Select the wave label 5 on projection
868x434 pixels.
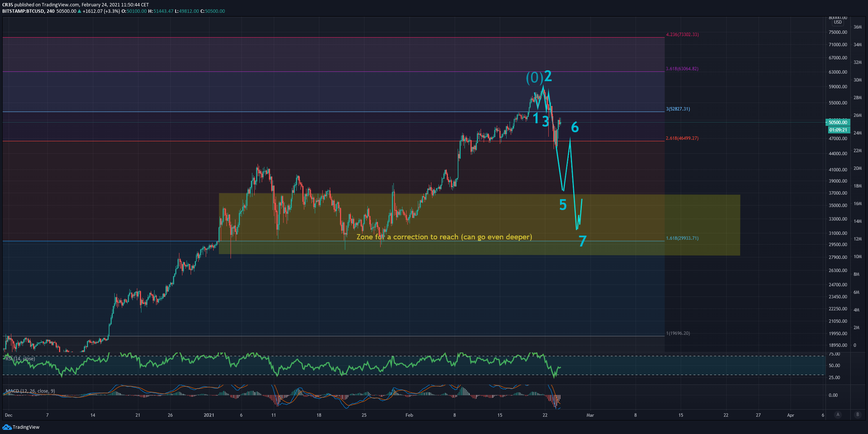point(563,205)
